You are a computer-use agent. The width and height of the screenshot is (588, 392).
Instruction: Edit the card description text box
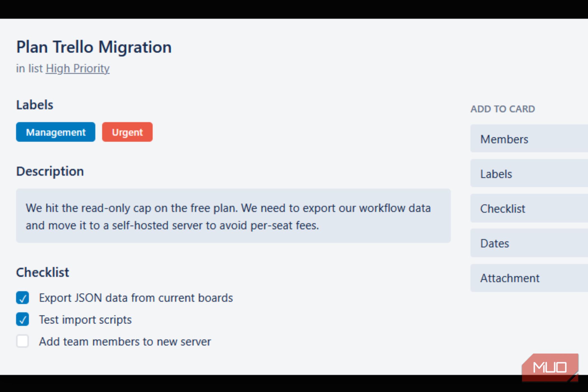pos(233,216)
